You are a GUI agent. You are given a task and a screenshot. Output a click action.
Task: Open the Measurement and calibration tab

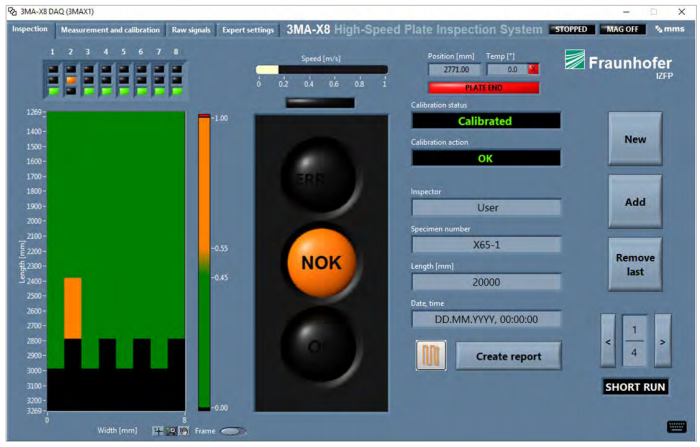coord(110,30)
